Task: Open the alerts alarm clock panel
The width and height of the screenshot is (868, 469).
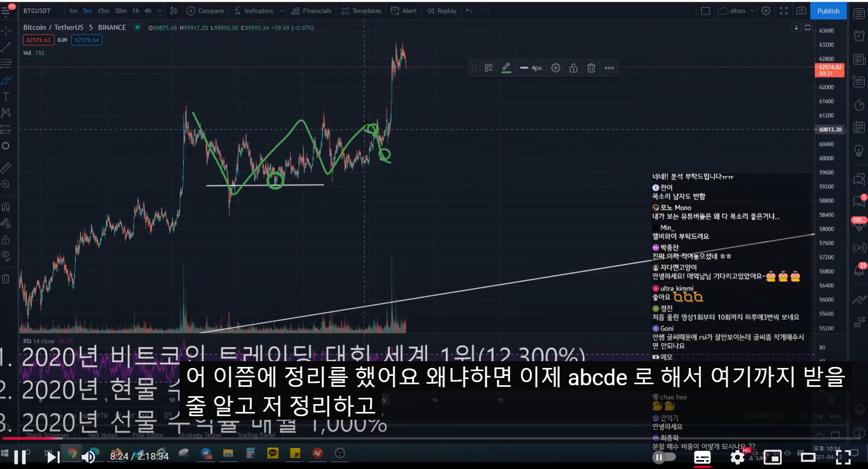Action: click(x=859, y=36)
